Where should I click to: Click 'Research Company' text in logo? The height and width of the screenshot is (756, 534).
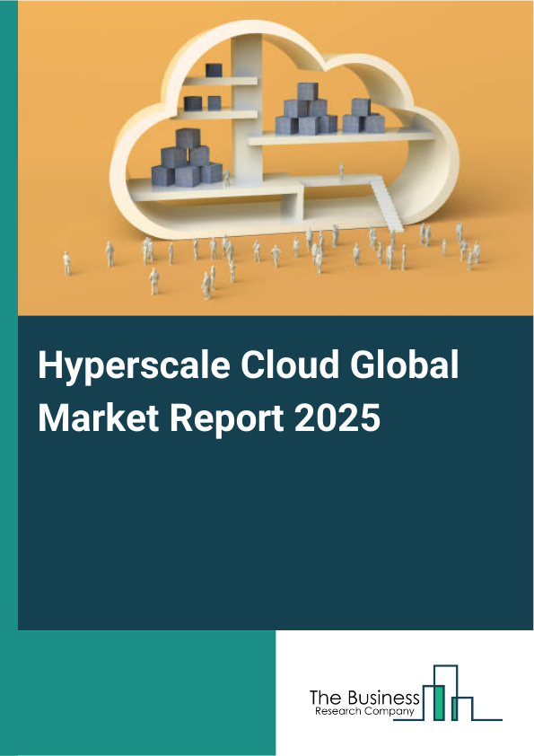[364, 712]
